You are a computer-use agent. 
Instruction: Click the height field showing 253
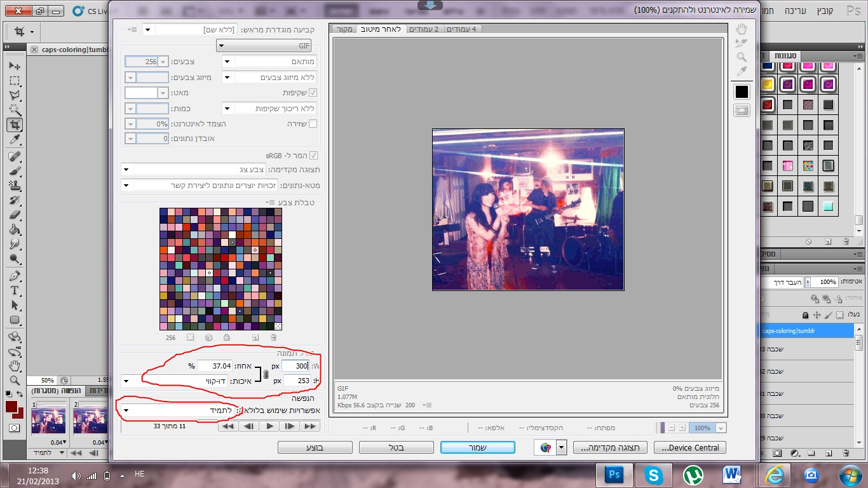297,381
